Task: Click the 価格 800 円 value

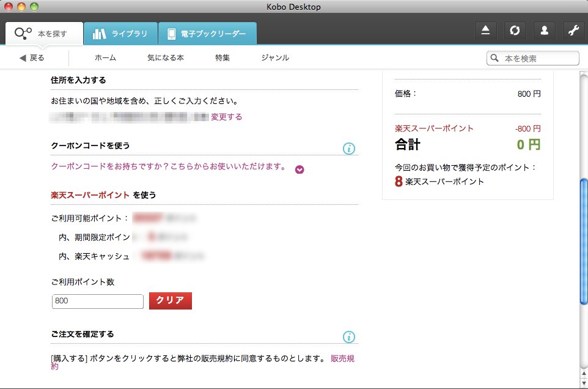Action: [x=529, y=94]
